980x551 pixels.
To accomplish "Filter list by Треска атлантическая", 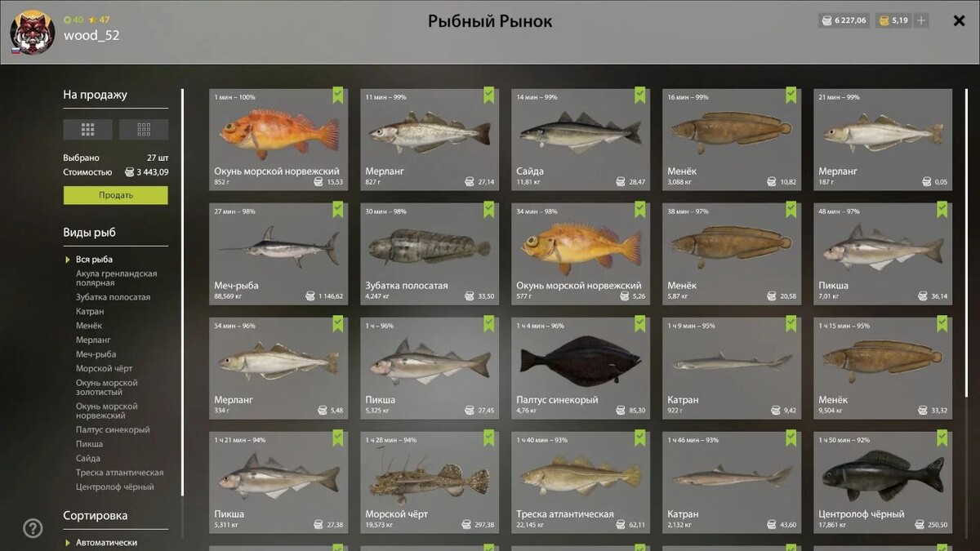I will [120, 473].
